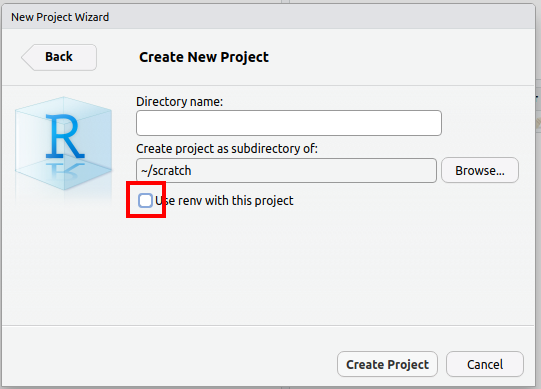Screen dimensions: 541x389
Task: Cancel the New Project Wizard
Action: pyautogui.click(x=485, y=364)
